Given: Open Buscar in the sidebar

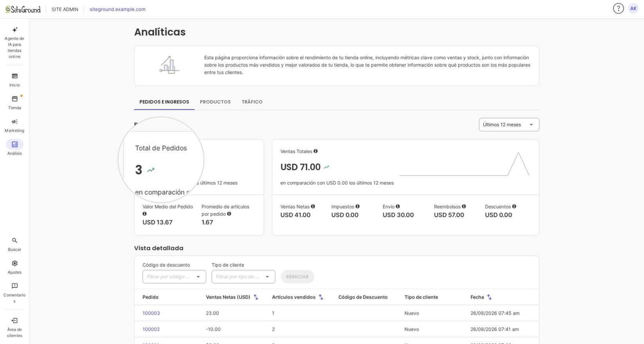Looking at the screenshot, I should 14,244.
